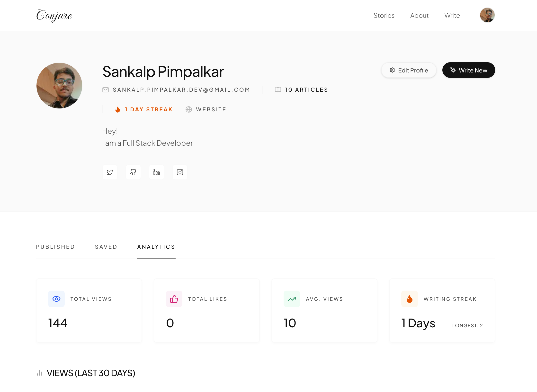537x392 pixels.
Task: Click the bar chart icon beside Views heading
Action: [x=39, y=373]
